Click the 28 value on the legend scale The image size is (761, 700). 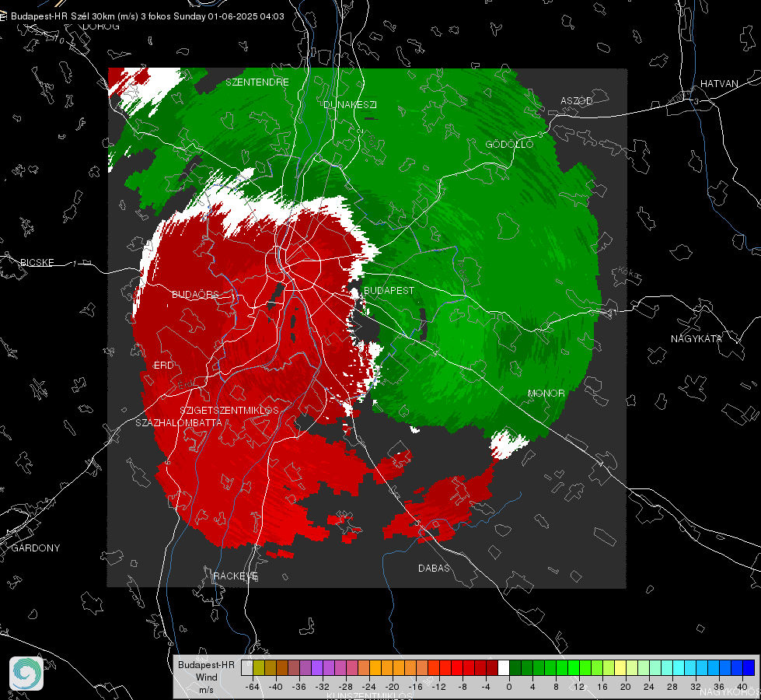tap(672, 687)
